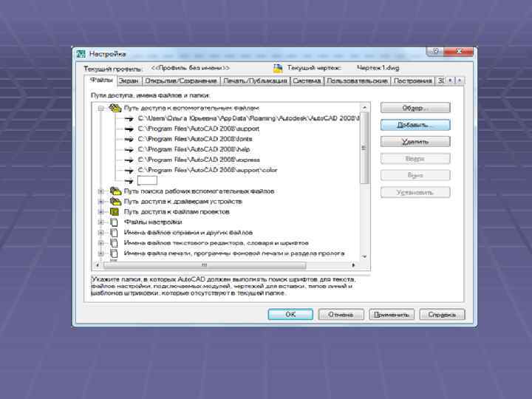The image size is (532, 399).
Task: Click the help question mark button in the title bar
Action: (x=435, y=51)
